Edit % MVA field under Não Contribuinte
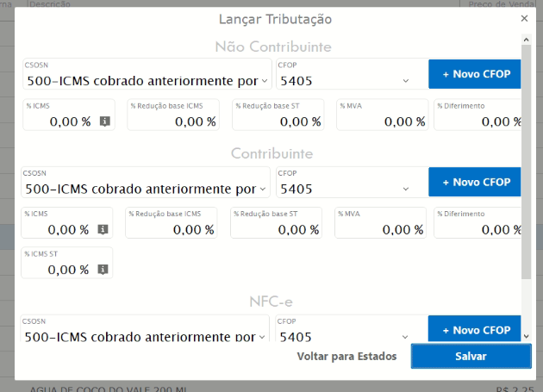The width and height of the screenshot is (543, 392). (384, 121)
